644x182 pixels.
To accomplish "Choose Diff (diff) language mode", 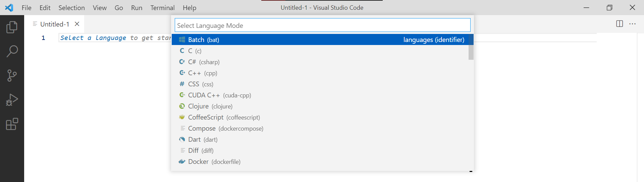I will point(320,150).
